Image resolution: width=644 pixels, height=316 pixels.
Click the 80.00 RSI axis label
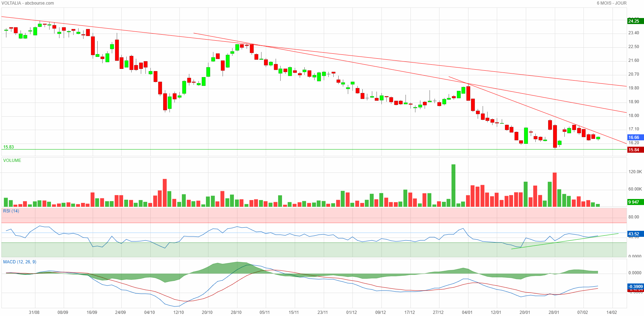click(634, 217)
